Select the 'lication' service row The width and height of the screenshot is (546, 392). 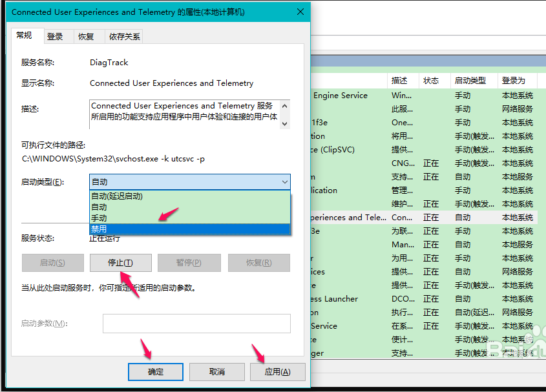(424, 191)
